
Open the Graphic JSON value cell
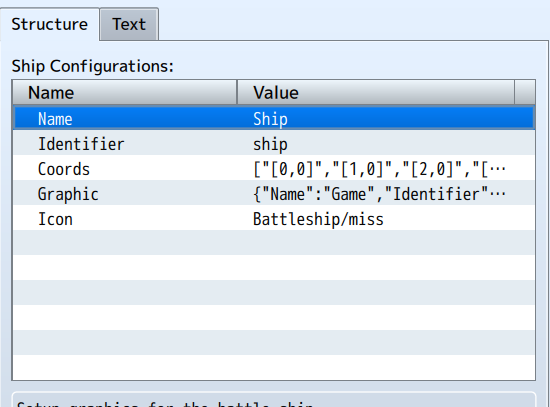pos(379,194)
